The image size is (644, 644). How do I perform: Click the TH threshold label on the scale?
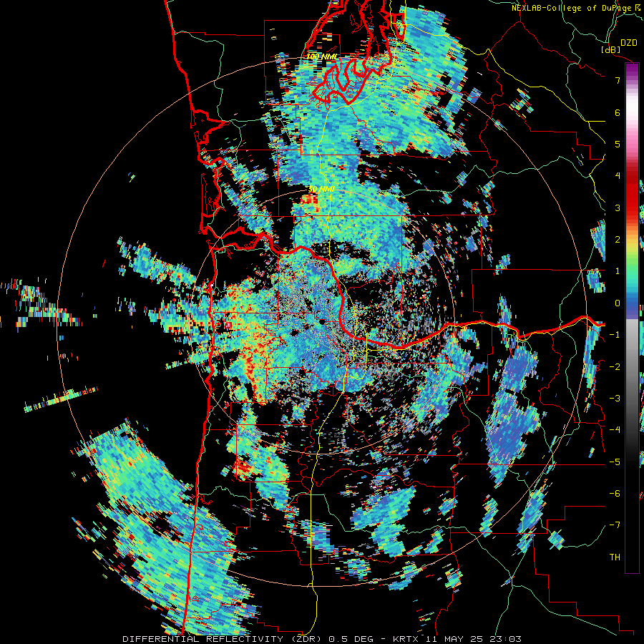coord(615,557)
